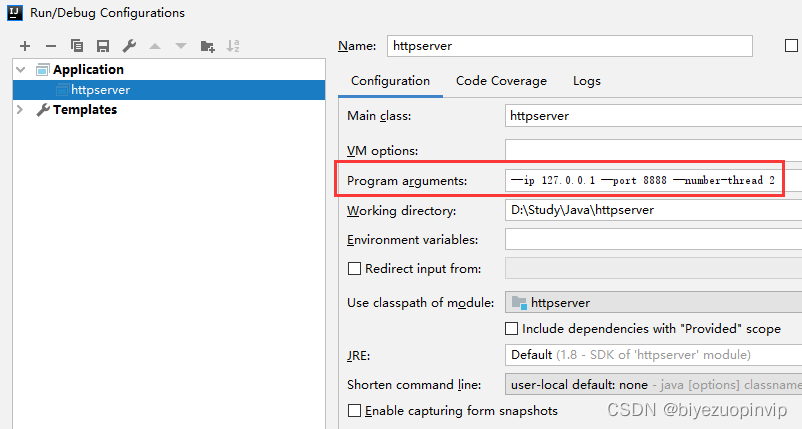Add a new configuration with plus icon
This screenshot has width=802, height=429.
25,46
